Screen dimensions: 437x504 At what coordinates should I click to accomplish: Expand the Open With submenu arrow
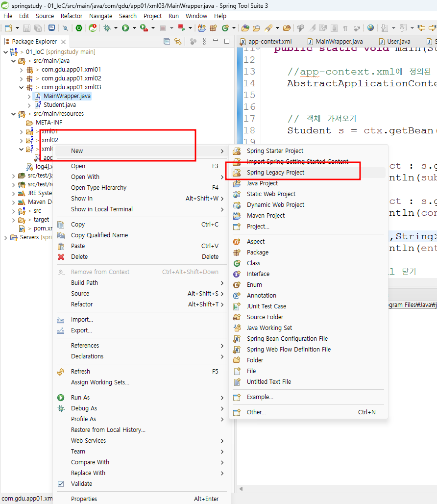[x=222, y=177]
